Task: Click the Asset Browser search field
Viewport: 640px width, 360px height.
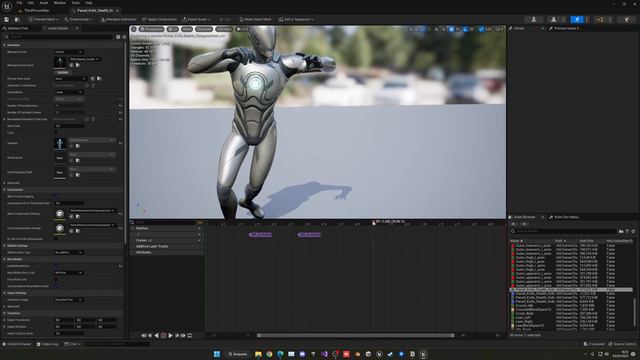Action: [x=567, y=231]
